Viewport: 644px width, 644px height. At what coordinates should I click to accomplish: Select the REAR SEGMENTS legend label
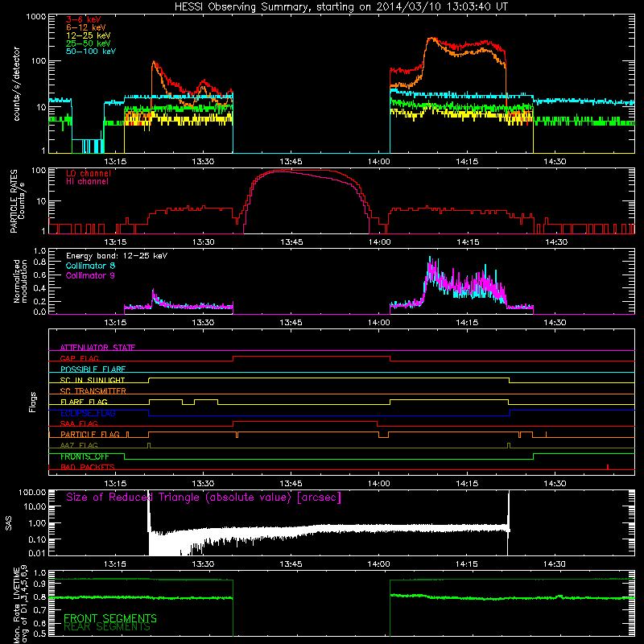[x=107, y=626]
